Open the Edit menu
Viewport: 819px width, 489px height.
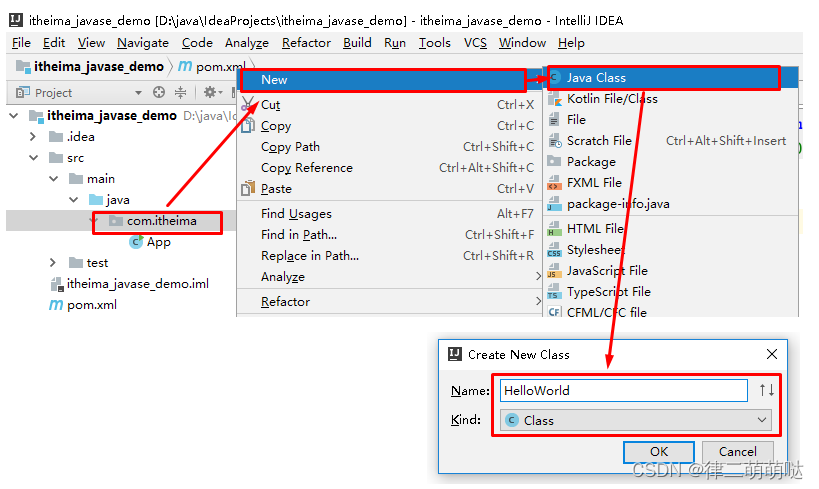click(x=54, y=43)
